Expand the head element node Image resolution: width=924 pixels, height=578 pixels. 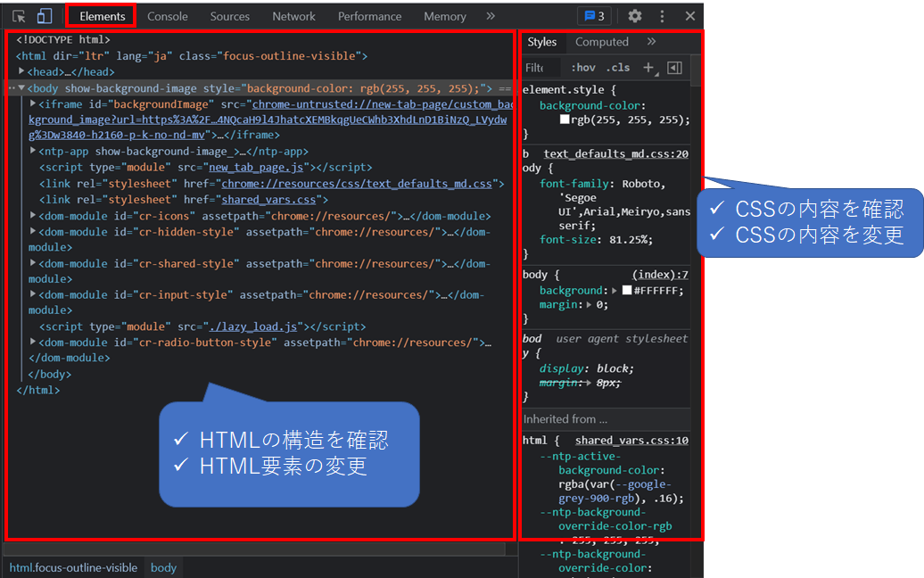[x=21, y=71]
